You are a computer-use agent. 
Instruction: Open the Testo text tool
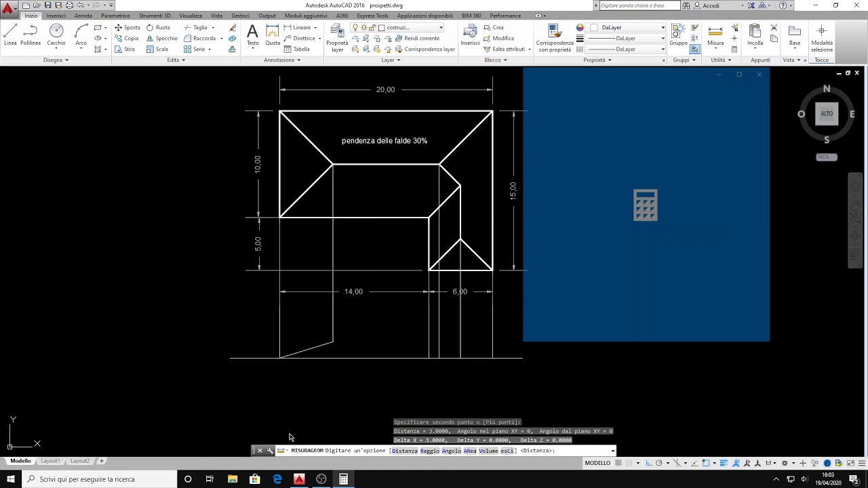coord(252,35)
